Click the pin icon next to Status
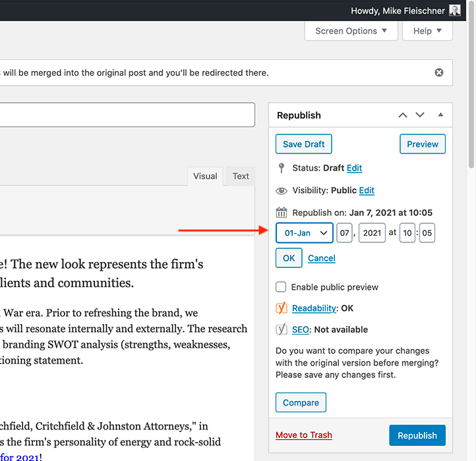Image resolution: width=476 pixels, height=461 pixels. point(282,168)
